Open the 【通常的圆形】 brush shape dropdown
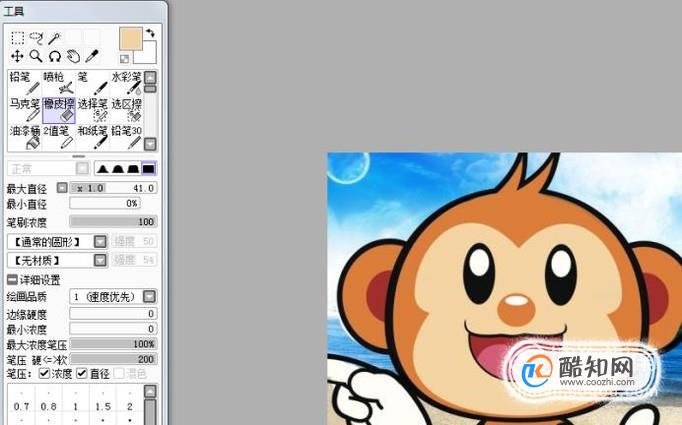The height and width of the screenshot is (425, 682). 57,241
